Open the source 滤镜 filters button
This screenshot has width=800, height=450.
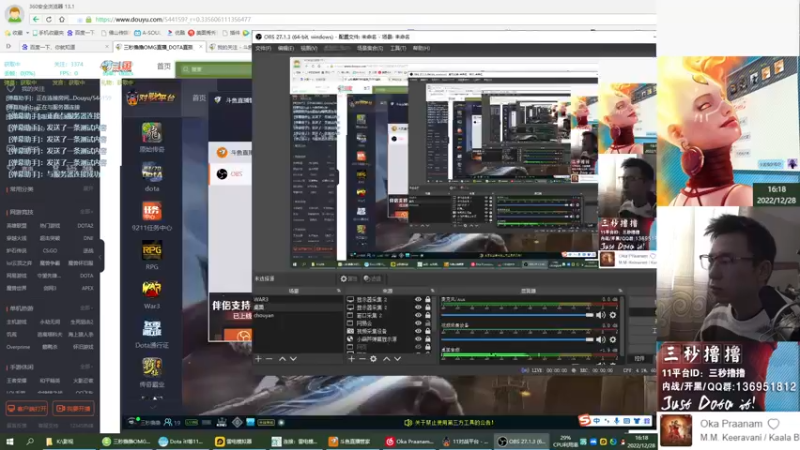[373, 279]
